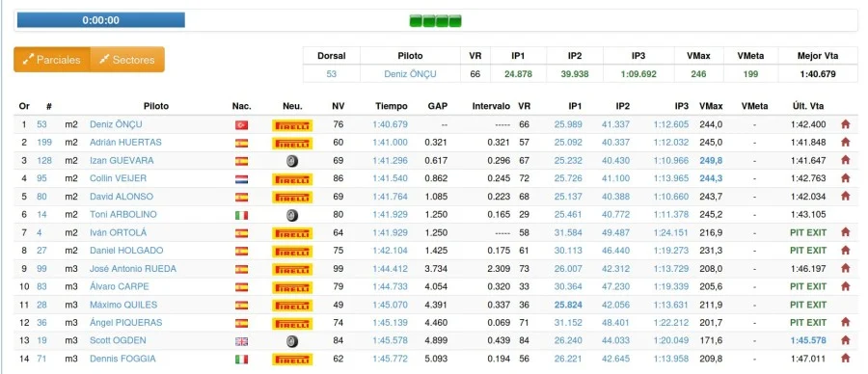The width and height of the screenshot is (868, 374).
Task: Click the pit house icon in José Antonio RUEDA's row
Action: point(845,268)
